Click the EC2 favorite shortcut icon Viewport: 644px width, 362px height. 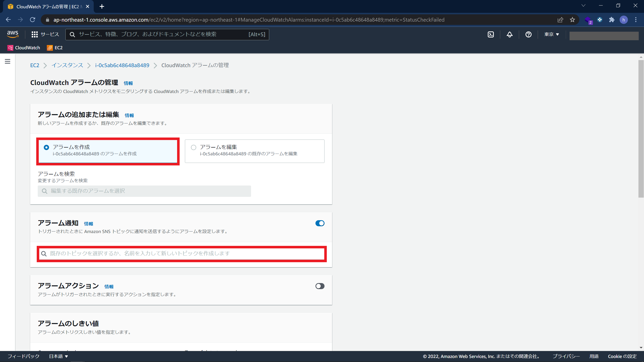click(x=50, y=48)
